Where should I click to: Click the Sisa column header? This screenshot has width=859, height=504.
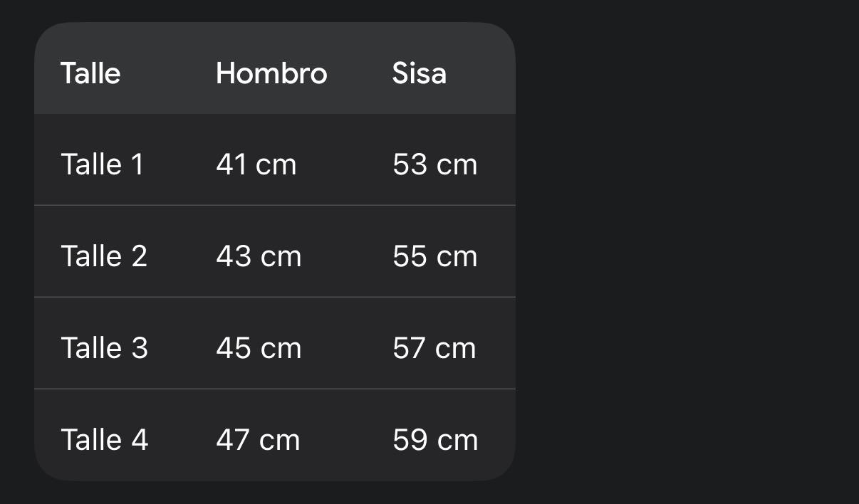(419, 73)
